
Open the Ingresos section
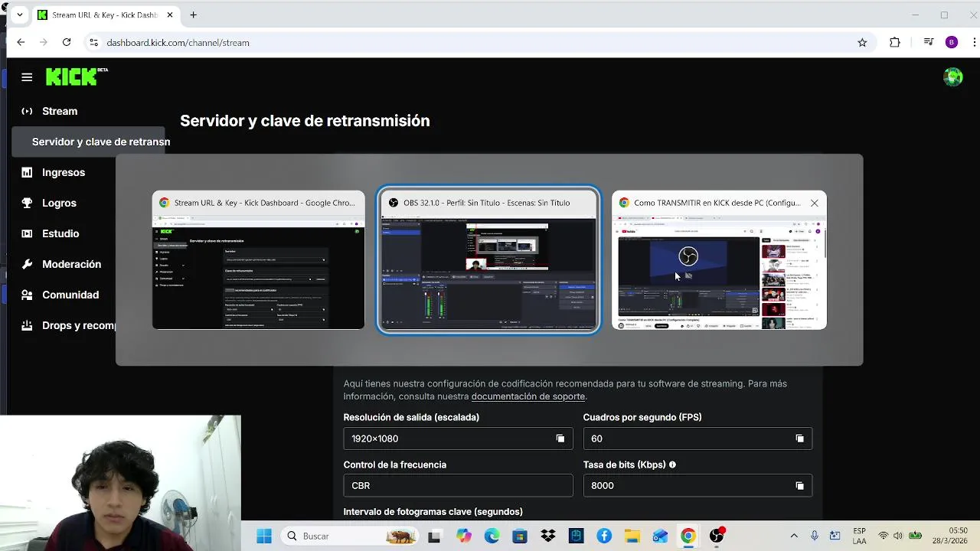coord(64,172)
